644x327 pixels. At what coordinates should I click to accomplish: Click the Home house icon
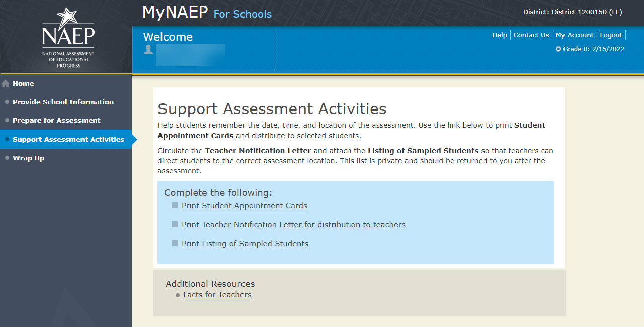coord(6,84)
